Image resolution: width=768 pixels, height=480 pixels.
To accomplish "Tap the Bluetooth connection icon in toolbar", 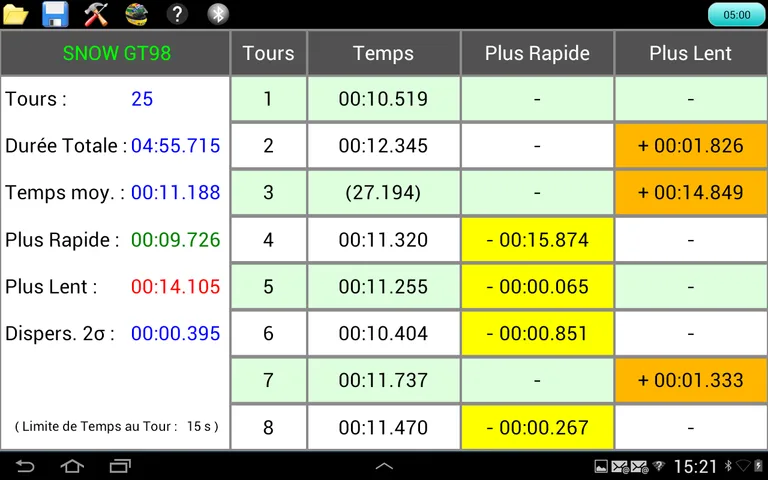I will [218, 14].
